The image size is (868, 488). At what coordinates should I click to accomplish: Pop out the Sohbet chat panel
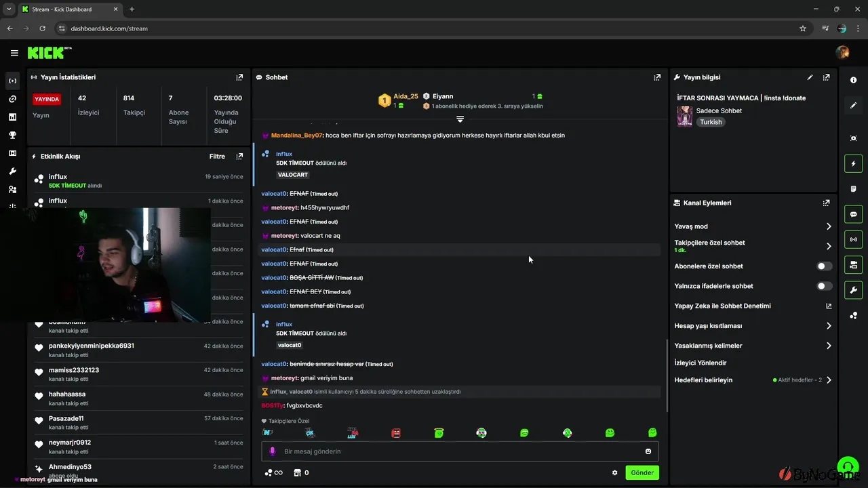pyautogui.click(x=657, y=77)
